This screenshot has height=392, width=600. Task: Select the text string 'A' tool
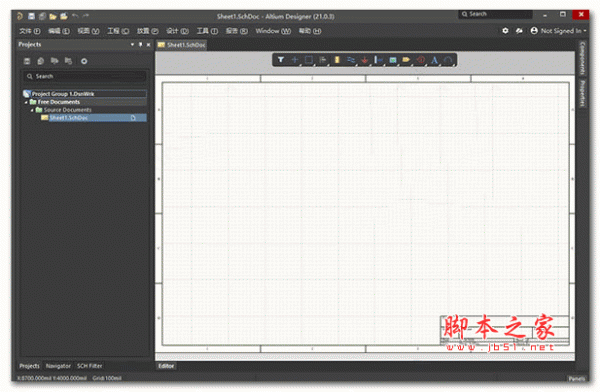point(434,60)
